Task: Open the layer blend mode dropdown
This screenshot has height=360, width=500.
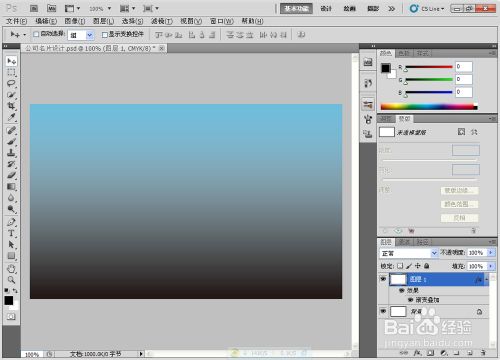Action: 409,253
